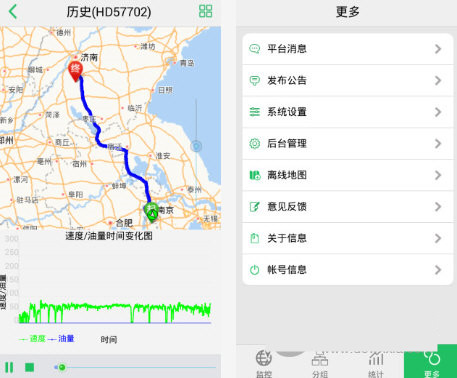This screenshot has width=457, height=378.
Task: Expand the 平台消息 row chevron
Action: 438,49
